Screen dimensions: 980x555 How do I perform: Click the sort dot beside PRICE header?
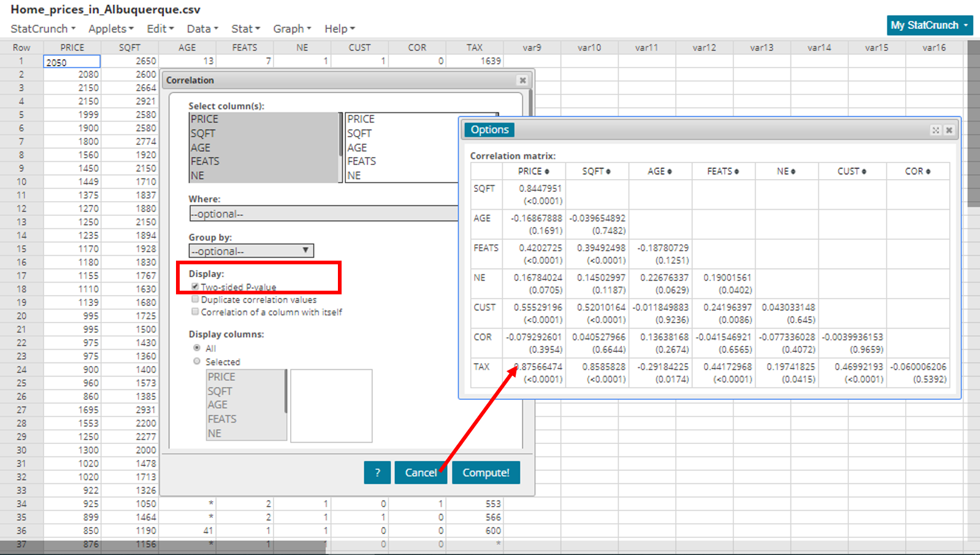[547, 172]
